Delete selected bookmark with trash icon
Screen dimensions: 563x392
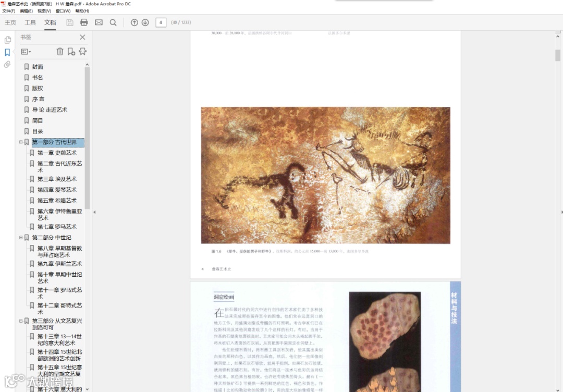click(60, 52)
